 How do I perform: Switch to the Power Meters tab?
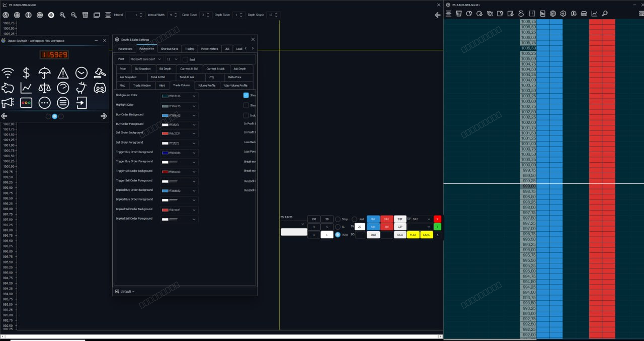tap(209, 49)
